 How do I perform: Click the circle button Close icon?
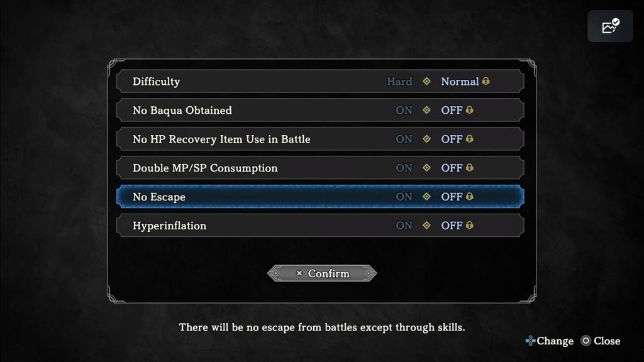tap(586, 341)
